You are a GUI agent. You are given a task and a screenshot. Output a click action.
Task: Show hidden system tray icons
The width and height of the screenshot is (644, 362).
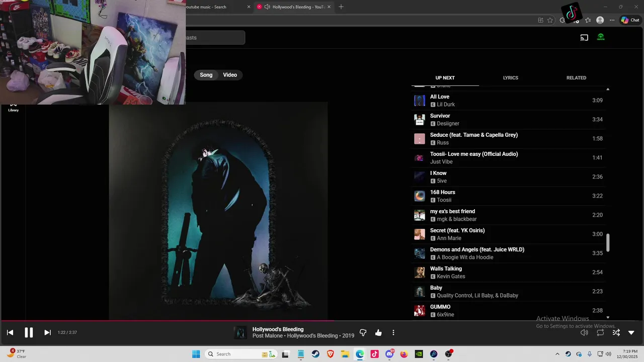click(x=557, y=354)
